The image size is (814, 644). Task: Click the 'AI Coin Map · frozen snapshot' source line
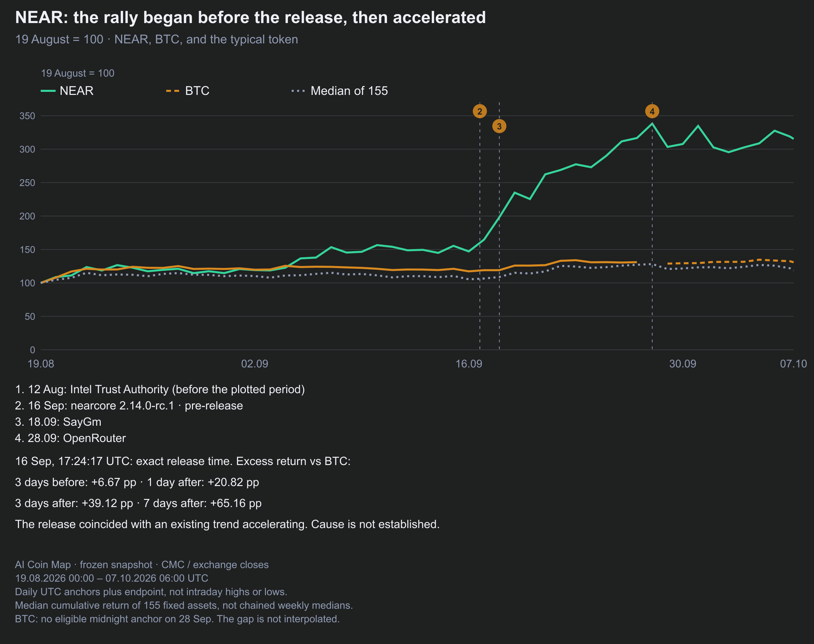coord(142,564)
